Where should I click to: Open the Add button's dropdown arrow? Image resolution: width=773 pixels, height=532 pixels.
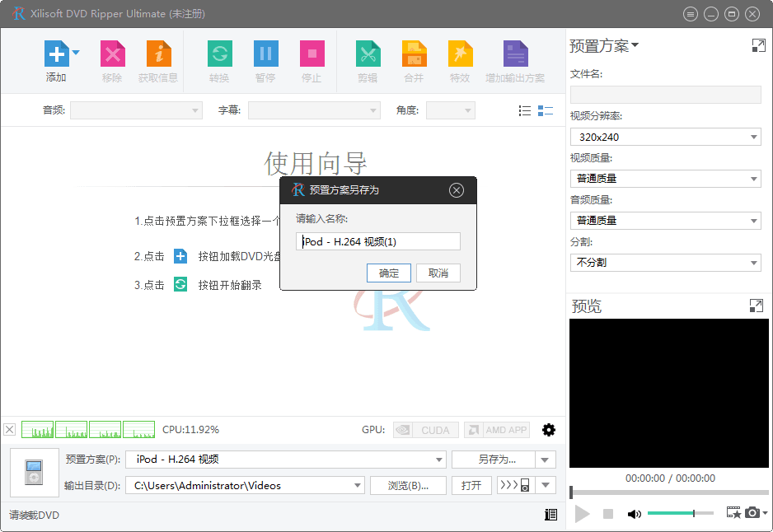click(x=76, y=52)
